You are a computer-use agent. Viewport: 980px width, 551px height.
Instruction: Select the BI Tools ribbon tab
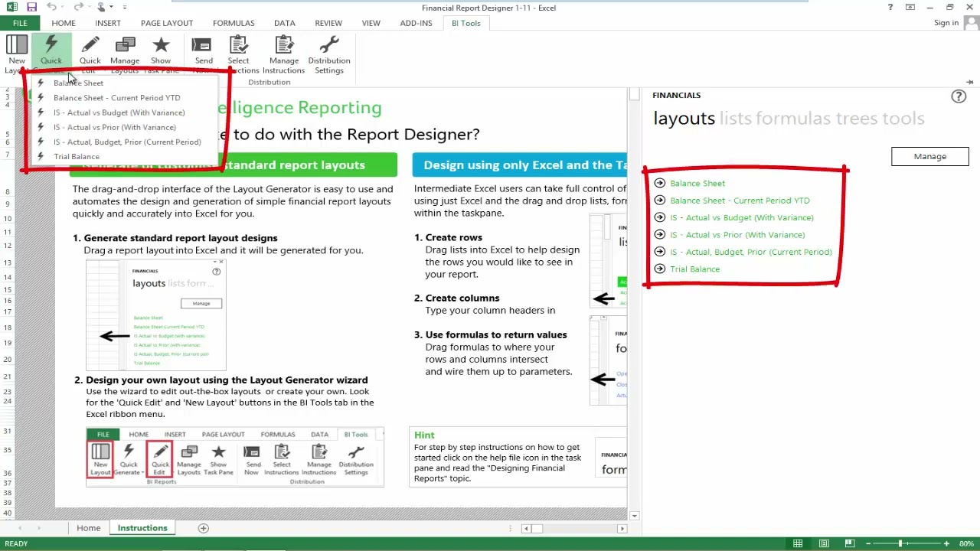(466, 23)
